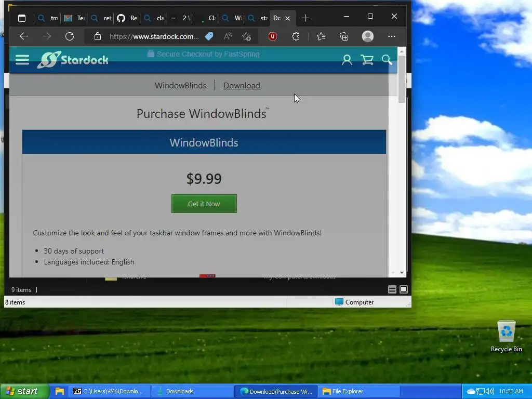Viewport: 532px width, 399px height.
Task: Close the active Download tab
Action: point(287,18)
